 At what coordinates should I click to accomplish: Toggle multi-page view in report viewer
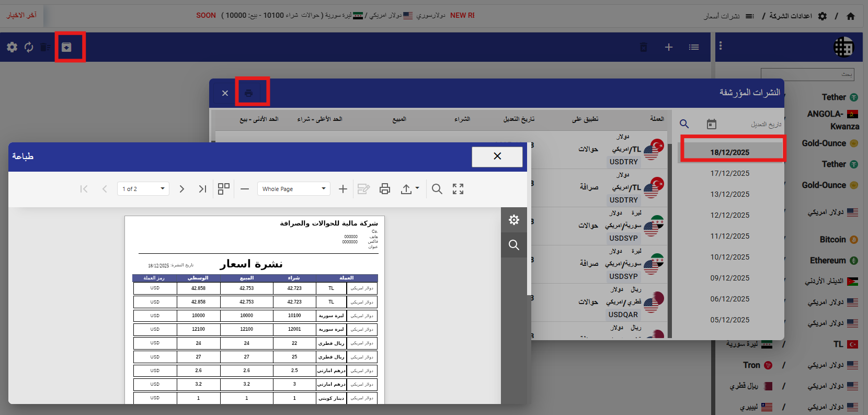[224, 189]
